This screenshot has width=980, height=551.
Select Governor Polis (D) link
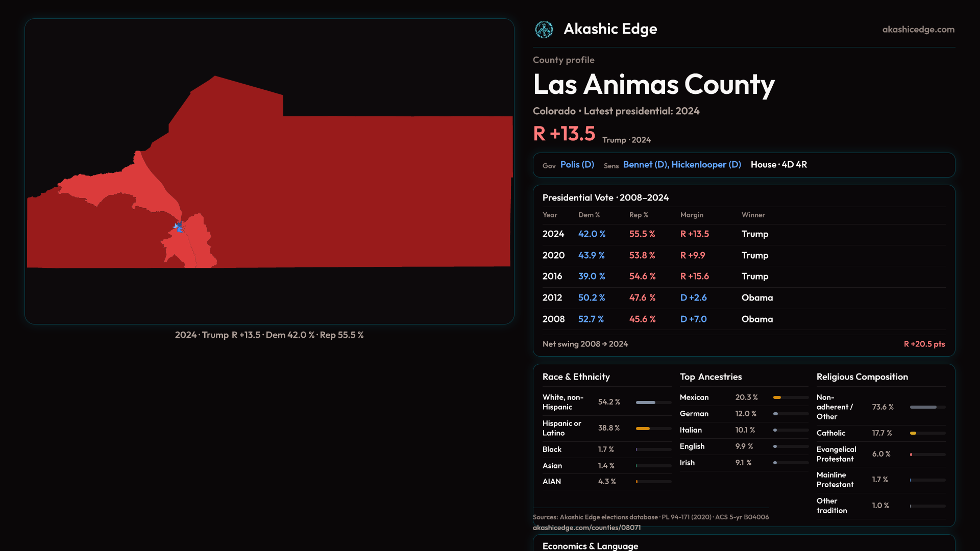(x=577, y=165)
